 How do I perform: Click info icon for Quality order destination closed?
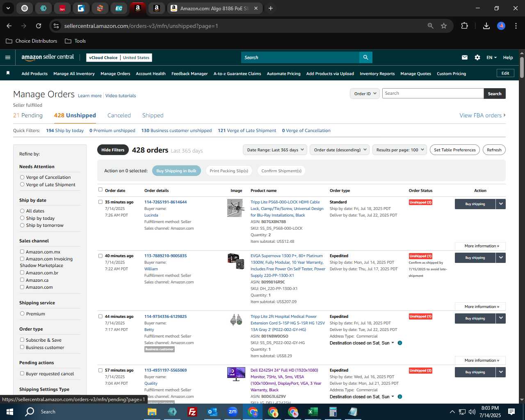(400, 397)
